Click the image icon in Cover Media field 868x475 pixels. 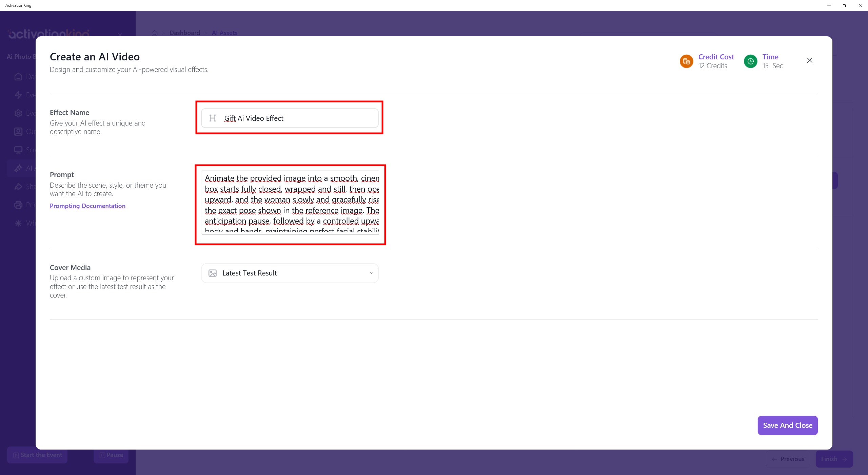point(213,273)
